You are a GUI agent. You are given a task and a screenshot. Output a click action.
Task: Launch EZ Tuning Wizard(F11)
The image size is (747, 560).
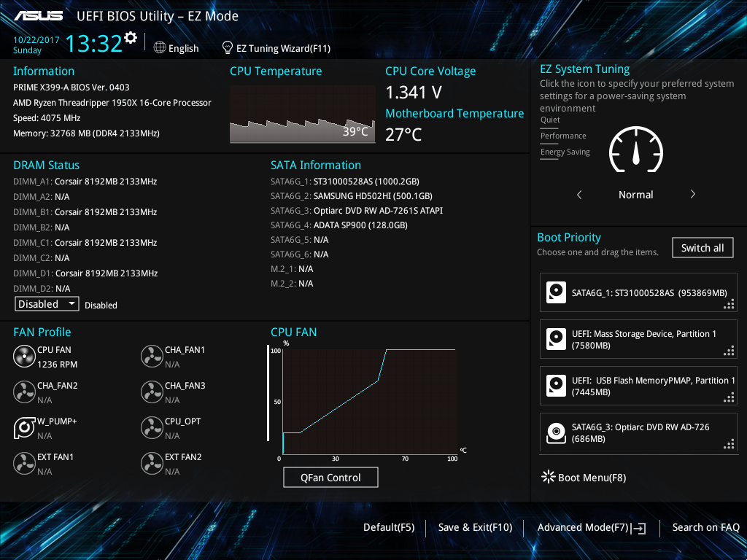[284, 49]
